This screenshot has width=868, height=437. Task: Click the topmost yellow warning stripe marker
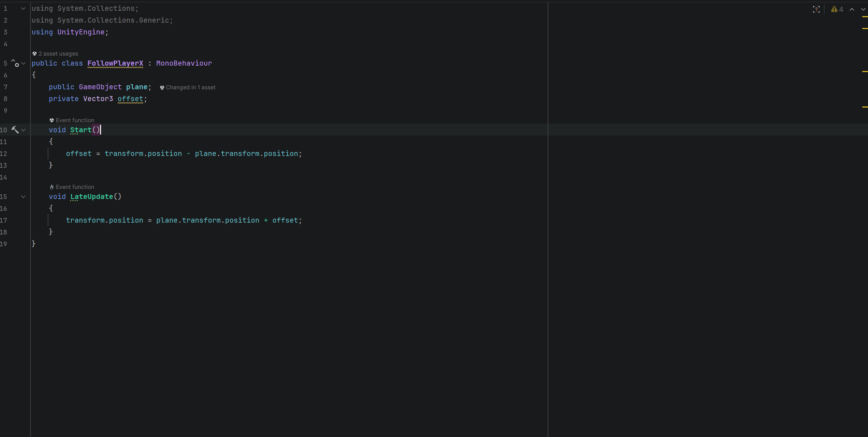(x=865, y=17)
